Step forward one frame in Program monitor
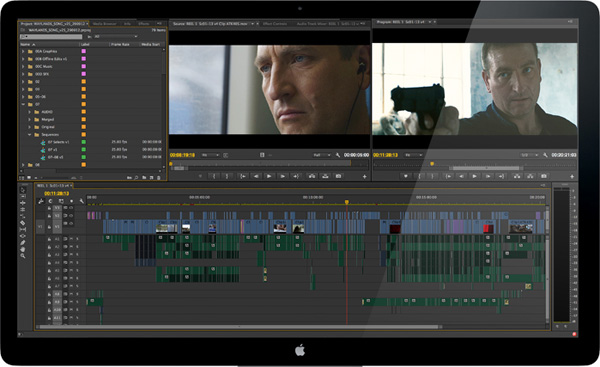The height and width of the screenshot is (367, 600). point(488,176)
